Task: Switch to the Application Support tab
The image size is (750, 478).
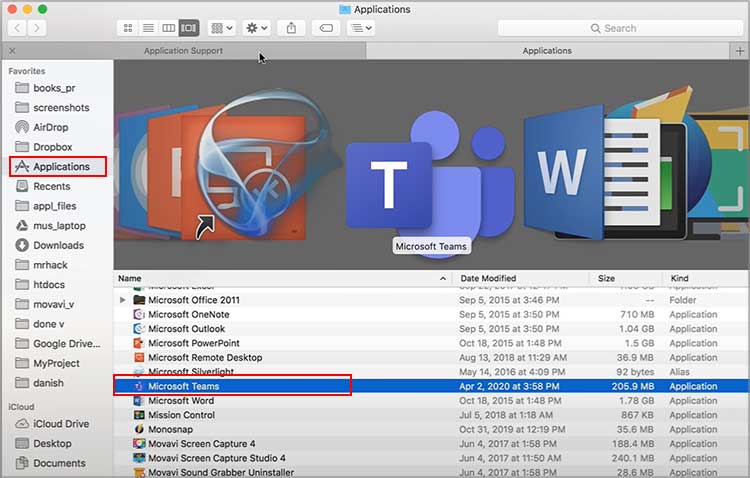Action: click(184, 51)
